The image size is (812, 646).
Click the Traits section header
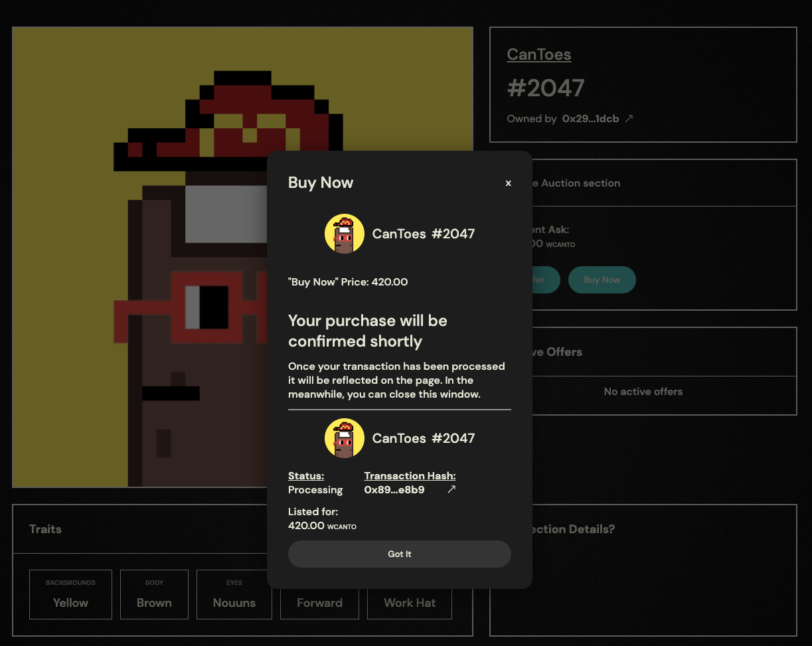click(46, 529)
